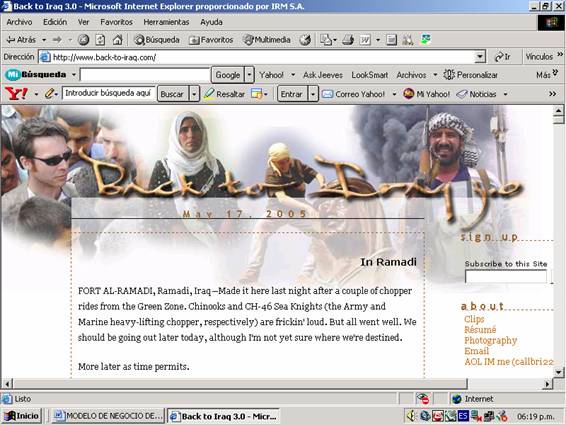This screenshot has width=566, height=425.
Task: Click the Resaltar highlighter tool
Action: pyautogui.click(x=224, y=94)
